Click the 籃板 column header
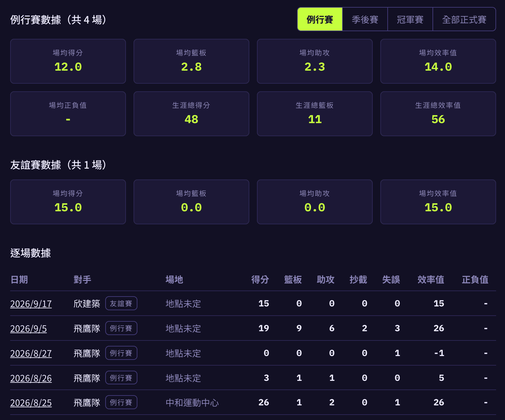Image resolution: width=505 pixels, height=420 pixels. pyautogui.click(x=293, y=280)
